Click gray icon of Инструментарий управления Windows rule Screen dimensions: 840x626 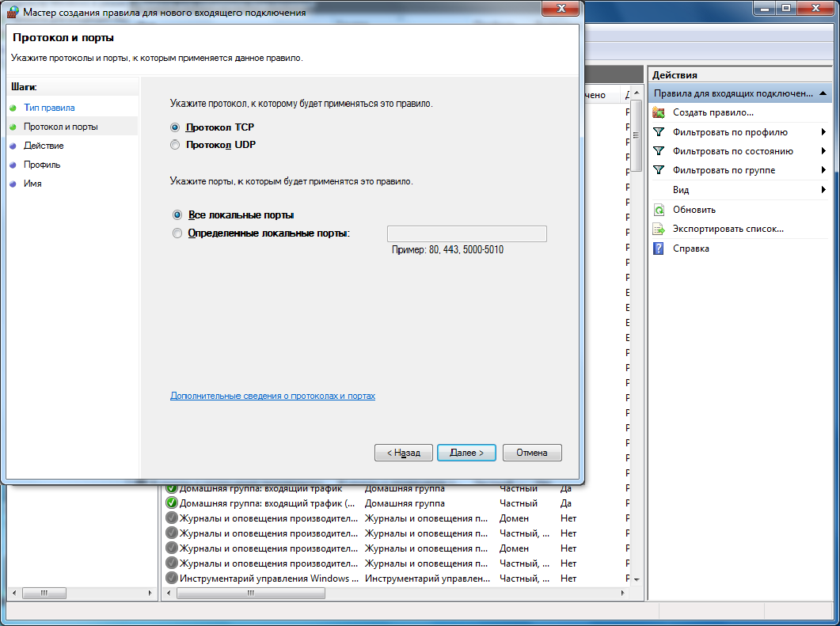172,578
